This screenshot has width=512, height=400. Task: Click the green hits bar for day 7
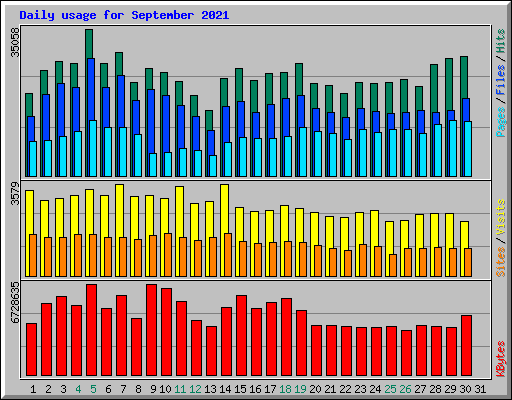point(119,63)
